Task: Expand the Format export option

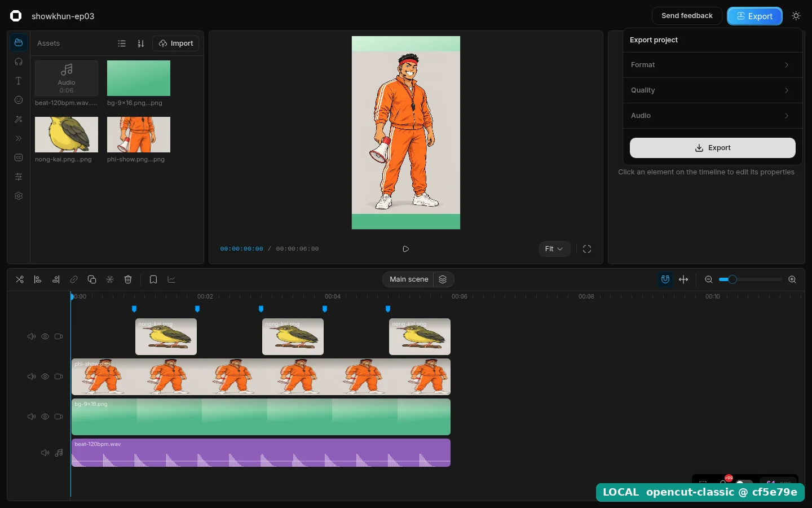Action: [x=712, y=65]
